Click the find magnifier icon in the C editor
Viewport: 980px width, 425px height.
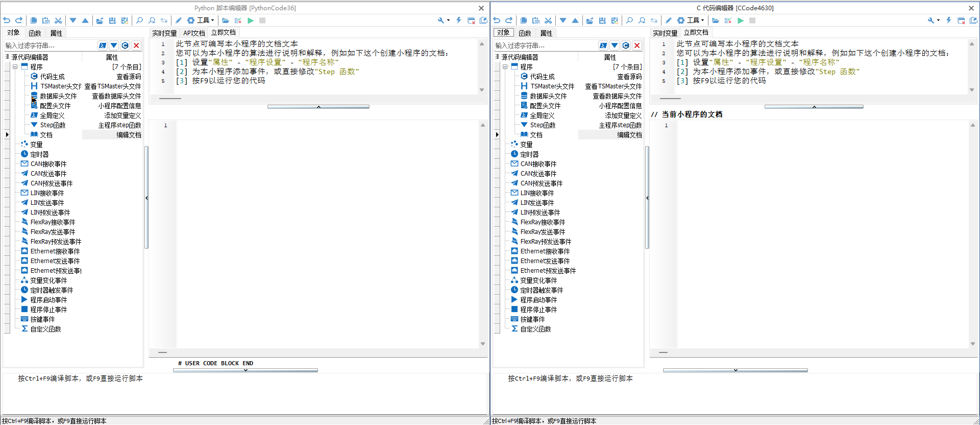pos(629,20)
